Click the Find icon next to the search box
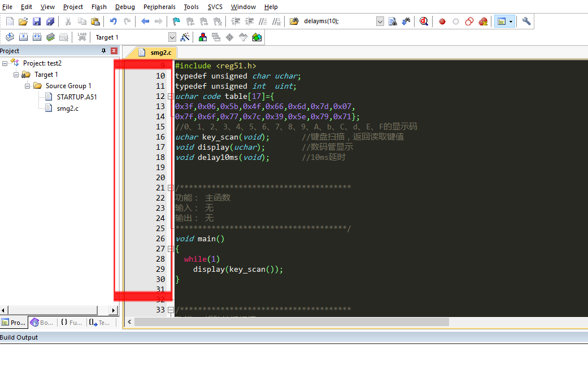 point(393,21)
